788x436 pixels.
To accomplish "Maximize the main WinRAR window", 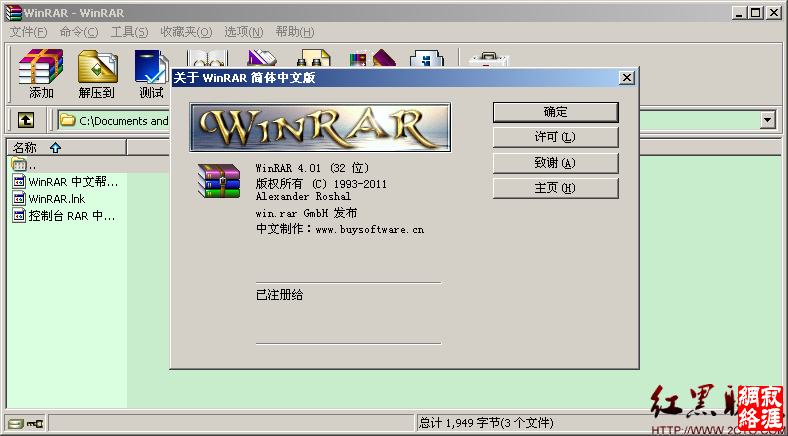I will tap(755, 13).
